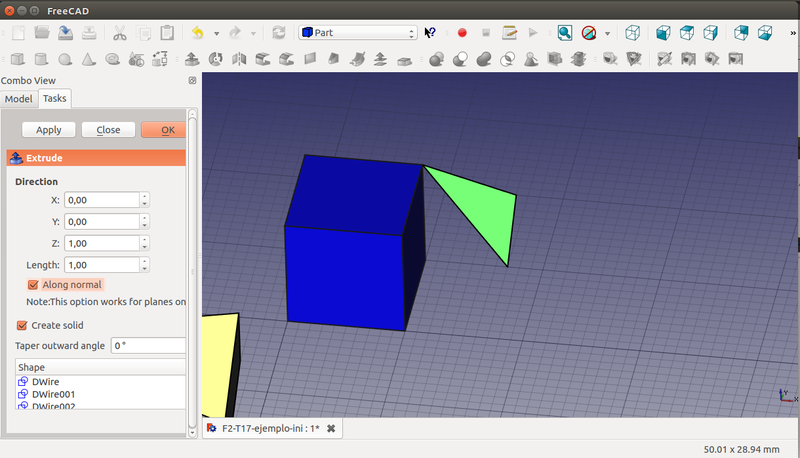
Task: Click the Length input field
Action: coord(101,265)
